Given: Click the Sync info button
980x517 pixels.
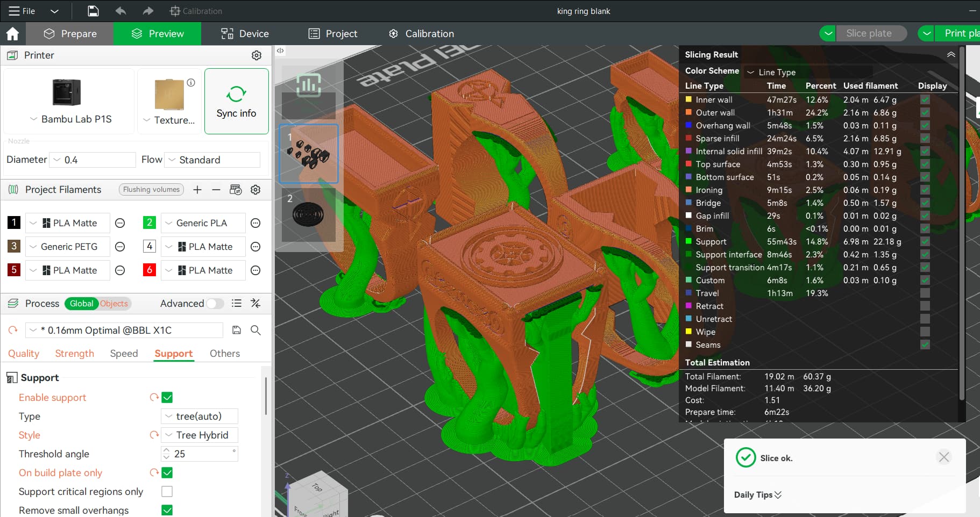Looking at the screenshot, I should (236, 102).
